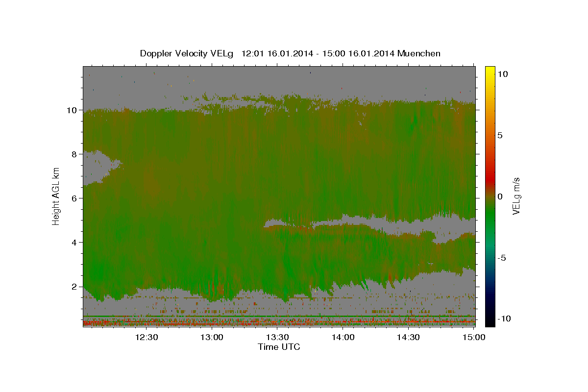Click the 12:30 time tick label
Screen dimensions: 588x392
pyautogui.click(x=147, y=337)
